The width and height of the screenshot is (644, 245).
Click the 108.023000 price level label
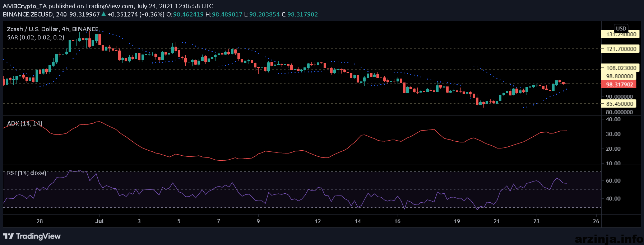click(x=621, y=68)
